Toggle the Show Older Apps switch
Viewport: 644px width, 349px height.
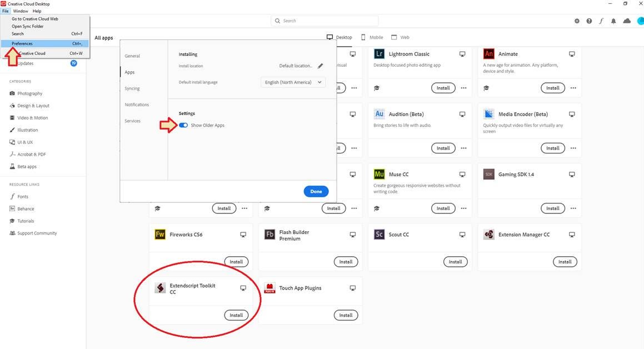tap(183, 125)
